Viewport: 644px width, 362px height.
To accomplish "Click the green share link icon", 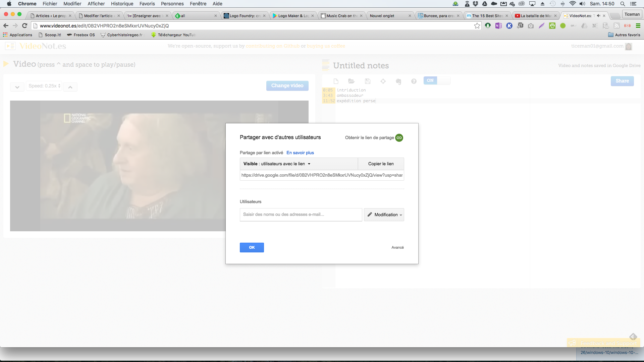I will point(399,138).
